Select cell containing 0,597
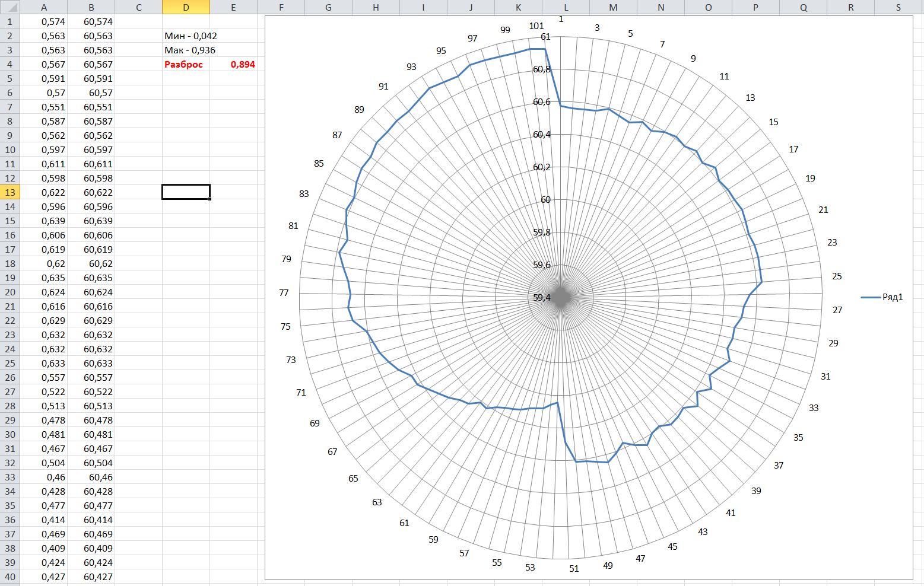Image resolution: width=924 pixels, height=586 pixels. point(44,149)
